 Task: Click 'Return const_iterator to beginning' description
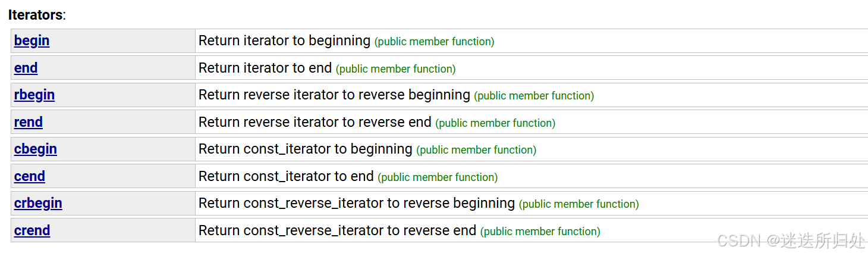coord(306,149)
